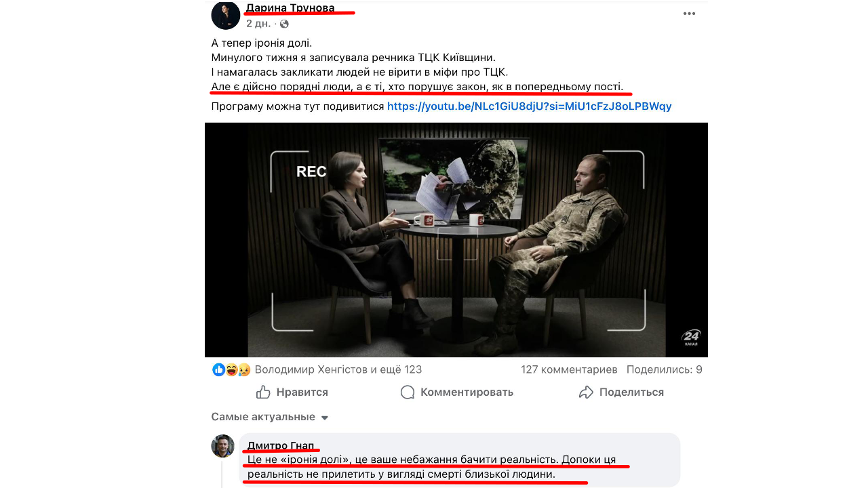Image resolution: width=868 pixels, height=488 pixels.
Task: Open Дарина Трунова's profile name link
Action: point(290,8)
